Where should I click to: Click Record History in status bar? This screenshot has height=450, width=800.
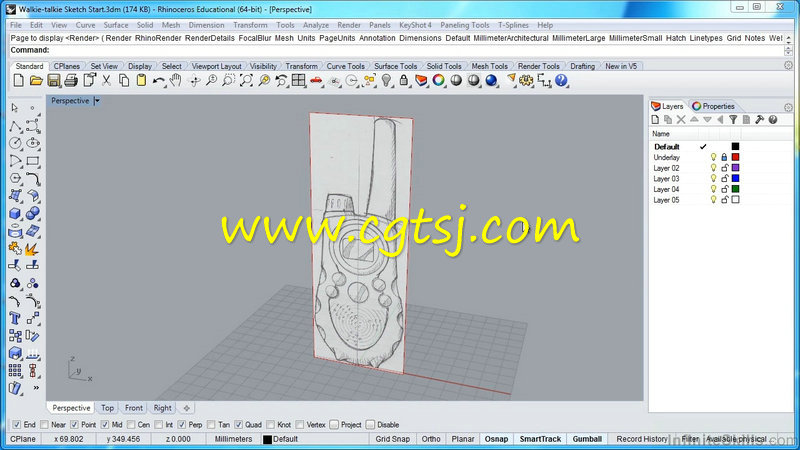click(x=641, y=439)
